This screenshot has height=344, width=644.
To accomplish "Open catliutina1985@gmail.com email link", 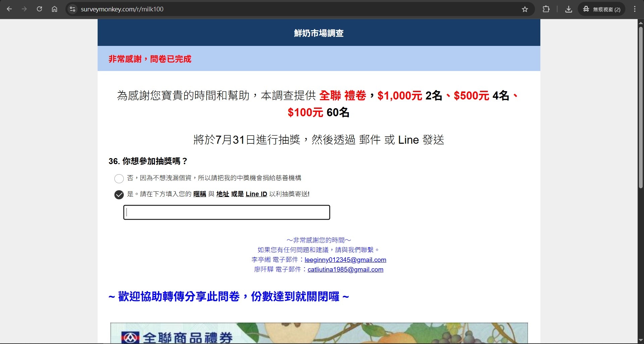I will 345,269.
